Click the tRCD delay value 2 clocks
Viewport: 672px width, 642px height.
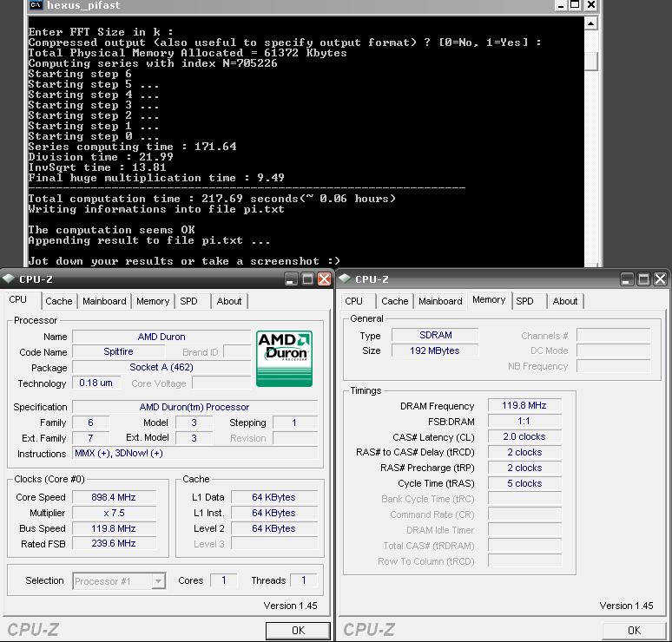[x=524, y=452]
